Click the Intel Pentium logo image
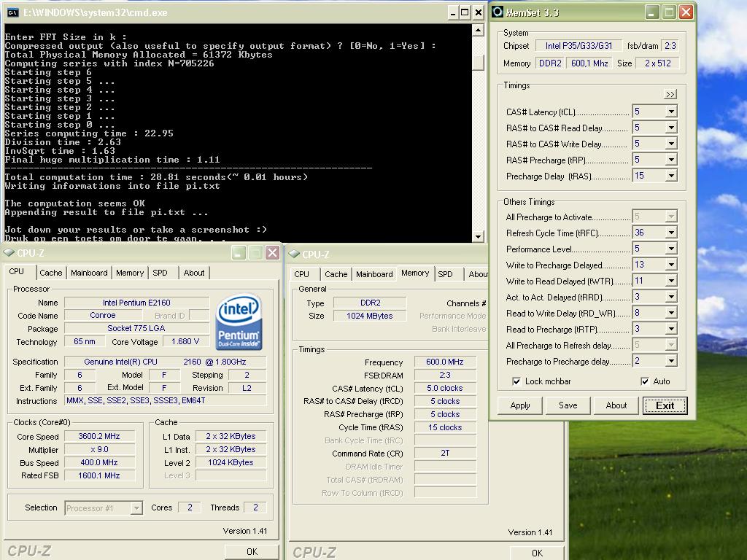 tap(239, 322)
